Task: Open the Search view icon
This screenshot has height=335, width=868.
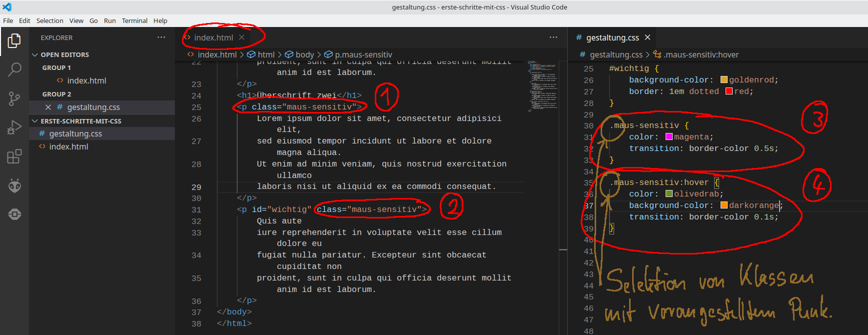Action: click(14, 69)
